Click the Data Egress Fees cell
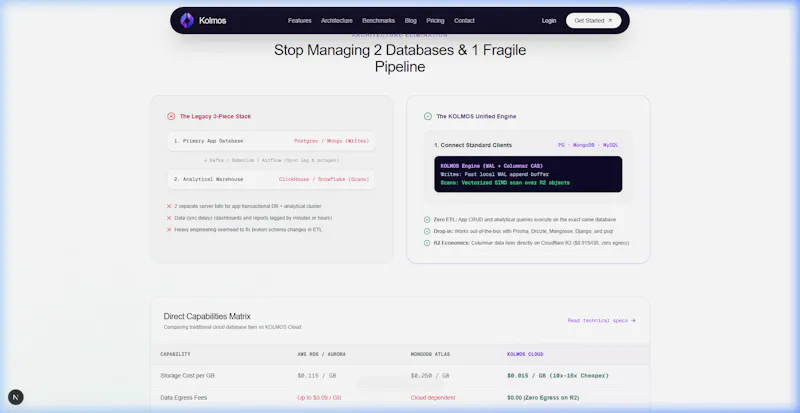This screenshot has height=413, width=800. click(x=184, y=398)
